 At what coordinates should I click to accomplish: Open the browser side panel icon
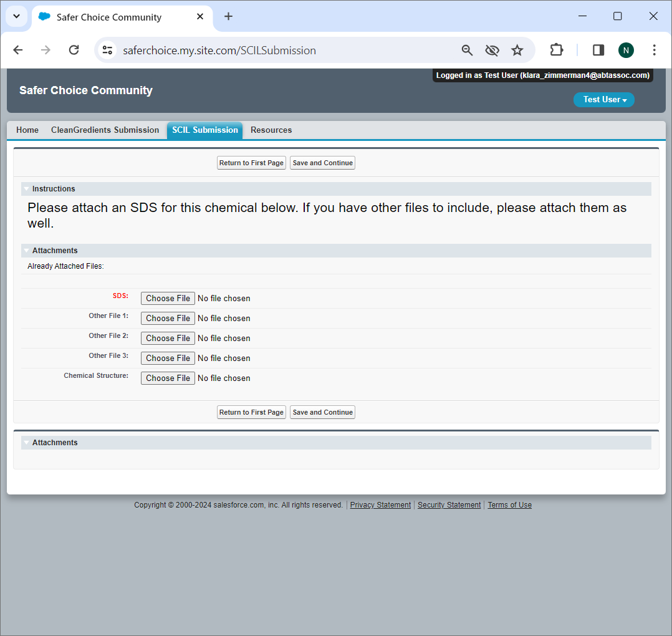pyautogui.click(x=598, y=50)
